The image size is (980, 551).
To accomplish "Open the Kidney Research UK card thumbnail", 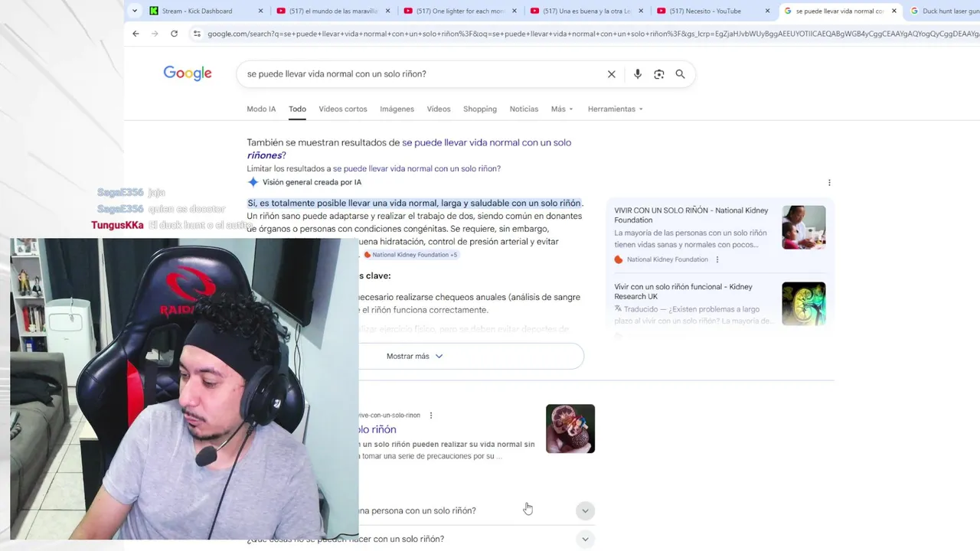I will [803, 304].
